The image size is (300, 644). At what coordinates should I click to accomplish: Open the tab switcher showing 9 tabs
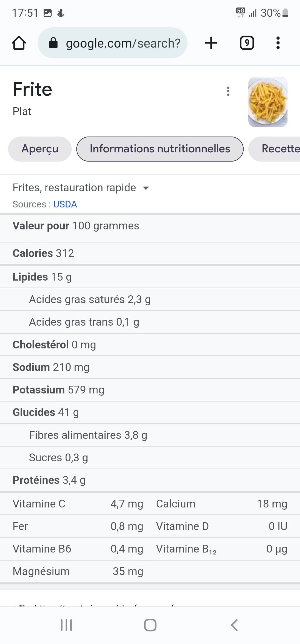pyautogui.click(x=247, y=43)
